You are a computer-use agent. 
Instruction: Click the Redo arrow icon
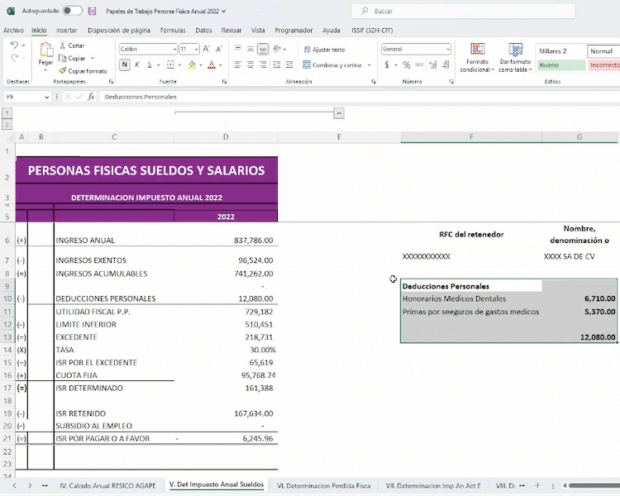14,58
